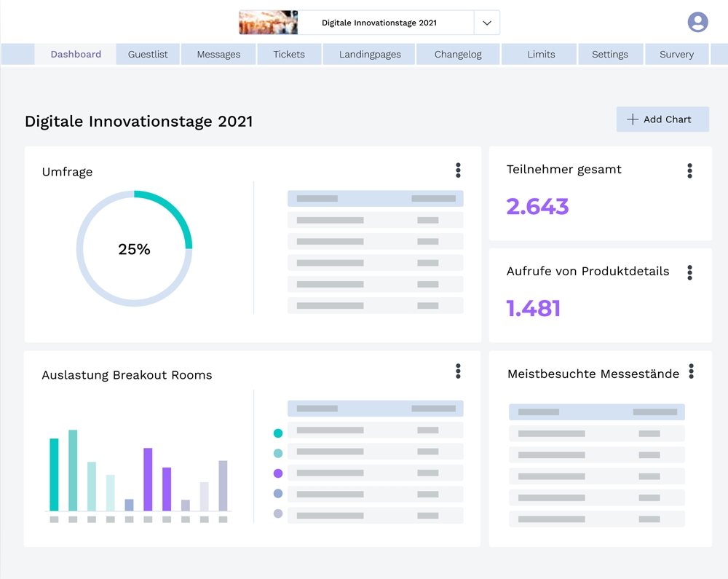Click the Add Chart button
Viewport: 728px width, 579px height.
tap(662, 119)
